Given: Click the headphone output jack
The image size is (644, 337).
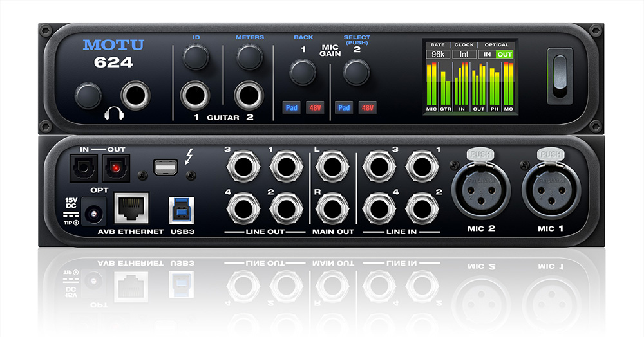Looking at the screenshot, I should [138, 96].
